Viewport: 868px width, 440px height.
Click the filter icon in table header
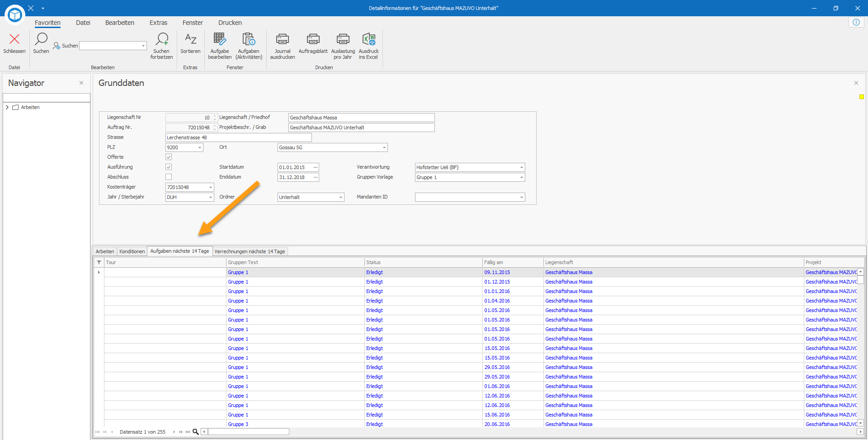[99, 262]
